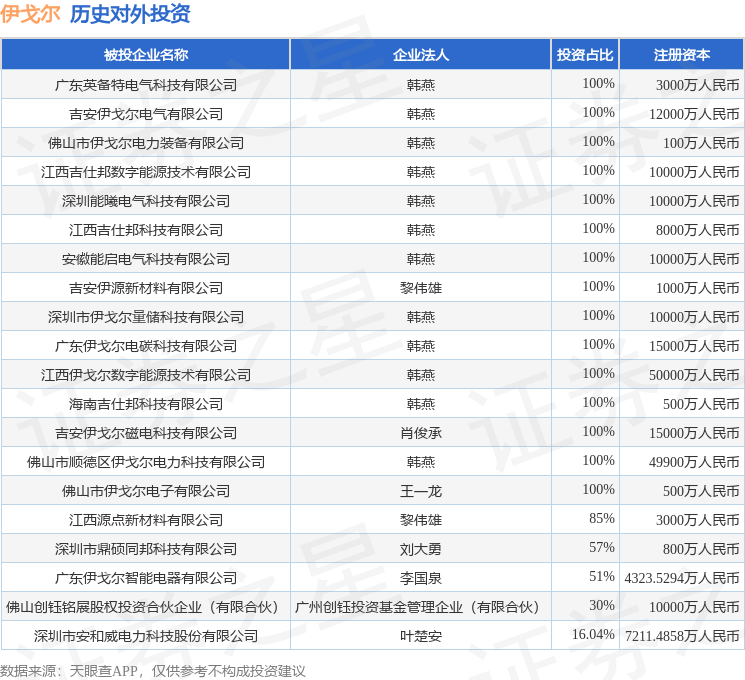Click 韩燕 in 广东英备特电气 row
Screen dimensions: 745x680
pyautogui.click(x=420, y=85)
